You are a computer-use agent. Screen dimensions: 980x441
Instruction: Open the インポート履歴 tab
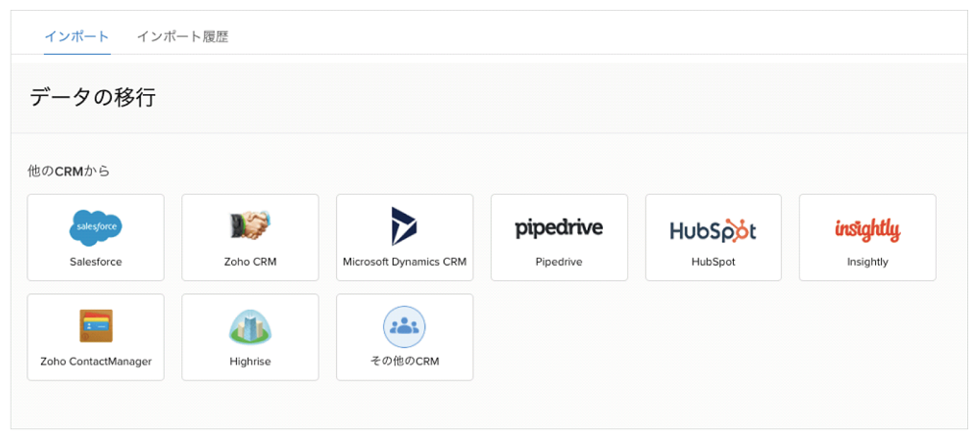coord(182,36)
